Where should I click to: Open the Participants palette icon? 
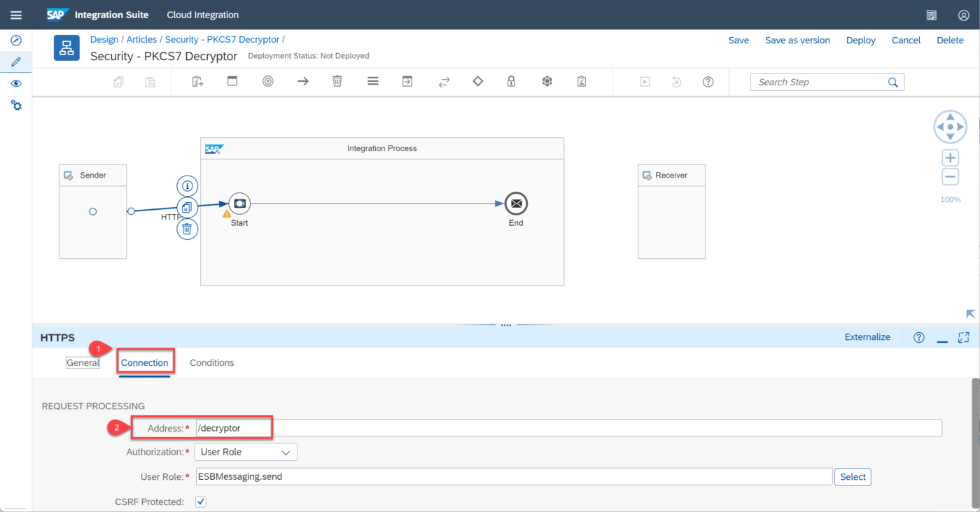pyautogui.click(x=198, y=82)
